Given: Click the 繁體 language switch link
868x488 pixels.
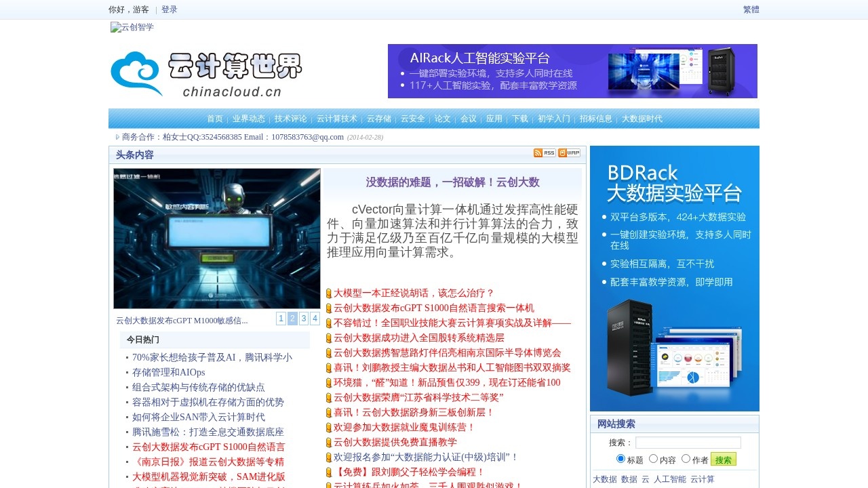Looking at the screenshot, I should tap(751, 9).
